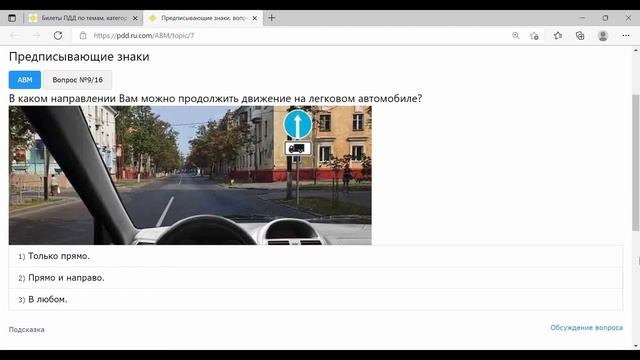Switch to the Билеты ПДД по темам tab
Image resolution: width=640 pixels, height=360 pixels.
(x=84, y=18)
